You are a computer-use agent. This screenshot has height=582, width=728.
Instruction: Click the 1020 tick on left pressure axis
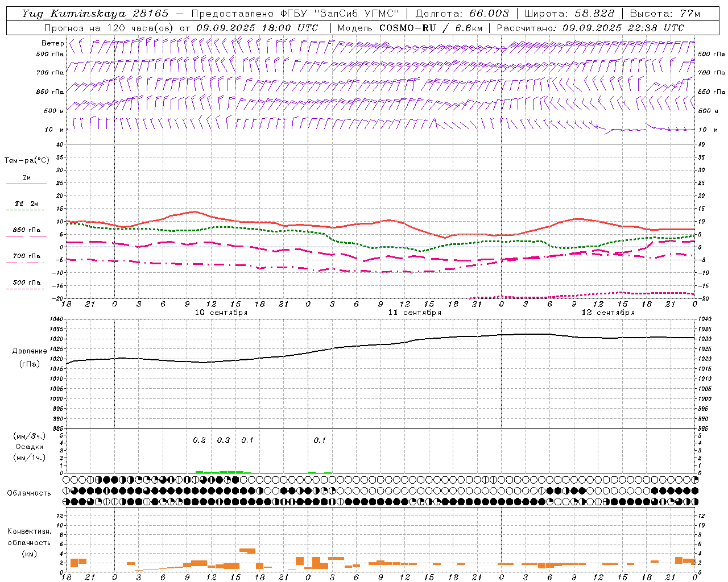[x=57, y=359]
